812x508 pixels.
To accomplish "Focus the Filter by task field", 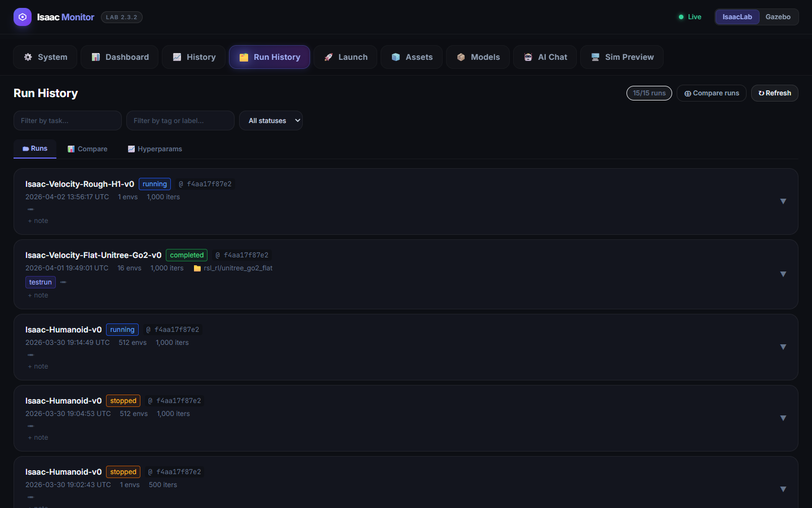I will tap(68, 121).
